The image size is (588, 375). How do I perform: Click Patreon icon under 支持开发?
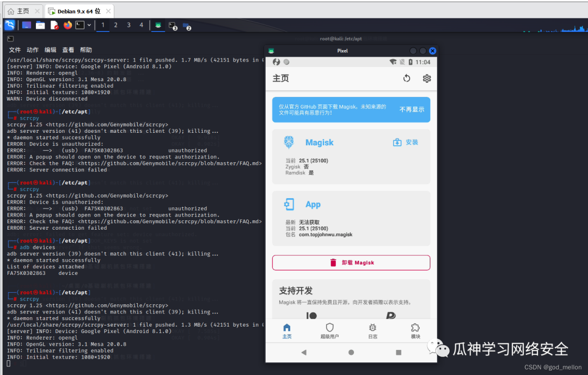coord(311,316)
